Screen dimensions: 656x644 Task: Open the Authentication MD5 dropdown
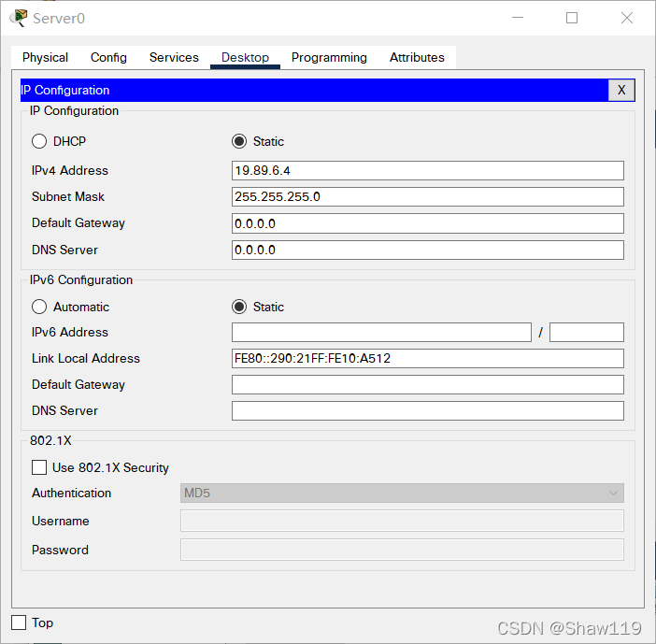click(402, 494)
